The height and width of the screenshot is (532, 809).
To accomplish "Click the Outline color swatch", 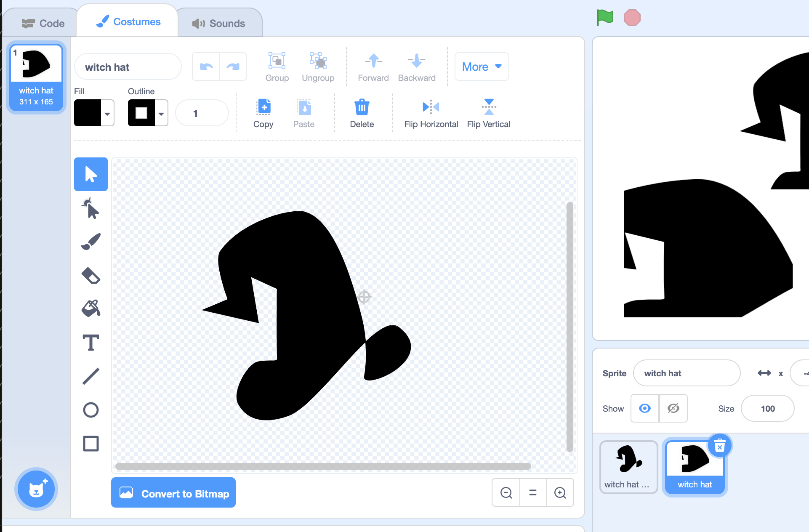I will pos(141,113).
